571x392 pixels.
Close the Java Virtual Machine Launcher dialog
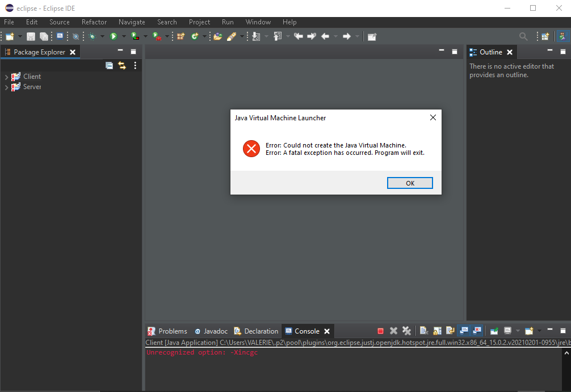coord(433,117)
